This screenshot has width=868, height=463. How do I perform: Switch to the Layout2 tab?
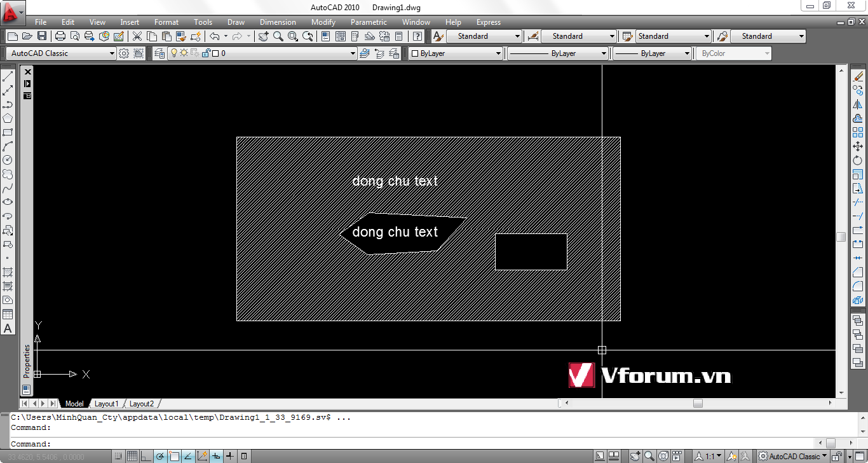tap(141, 404)
